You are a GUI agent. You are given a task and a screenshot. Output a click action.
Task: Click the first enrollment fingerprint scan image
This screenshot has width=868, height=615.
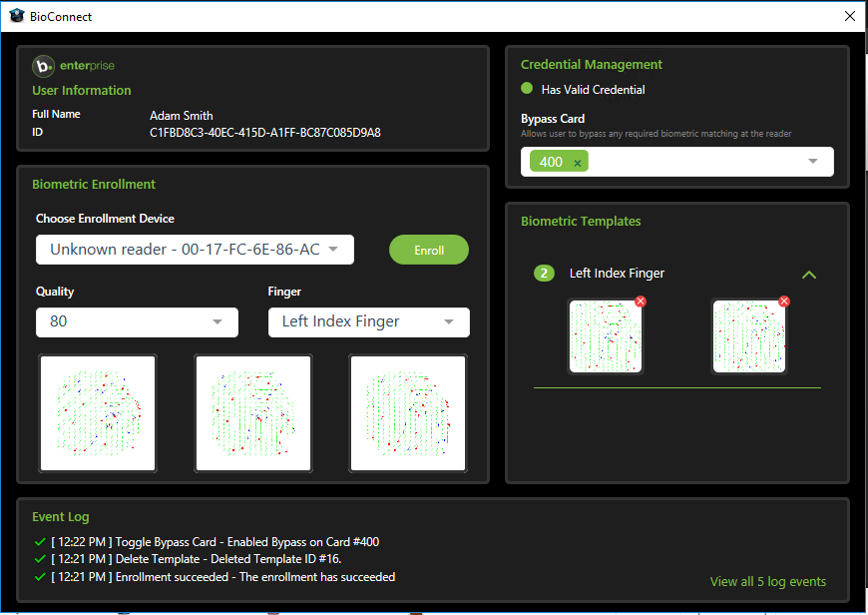point(98,413)
